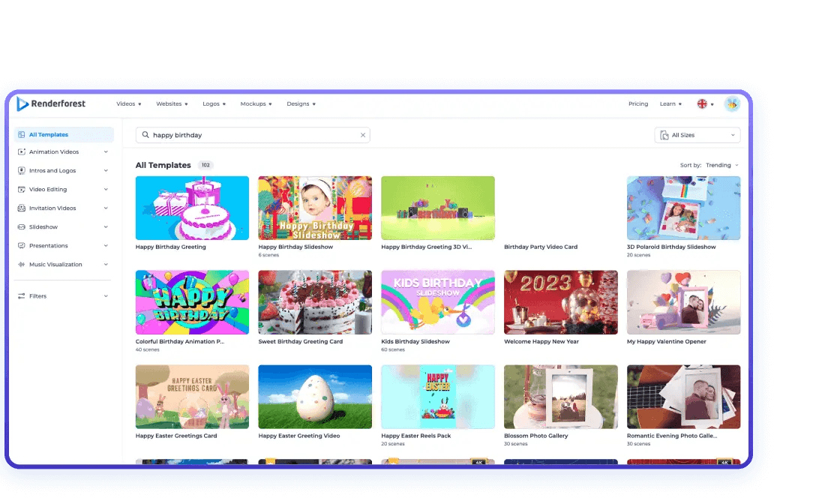
Task: Expand the Music Visualization category
Action: [106, 264]
